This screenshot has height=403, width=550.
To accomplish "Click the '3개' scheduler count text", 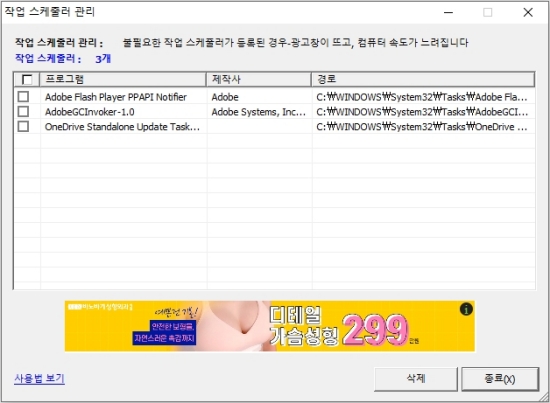I will point(103,59).
